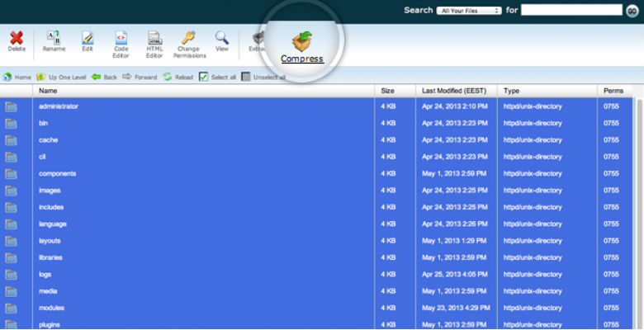Click modified date of logs row
Screen dimensions: 644x330
[x=455, y=275]
